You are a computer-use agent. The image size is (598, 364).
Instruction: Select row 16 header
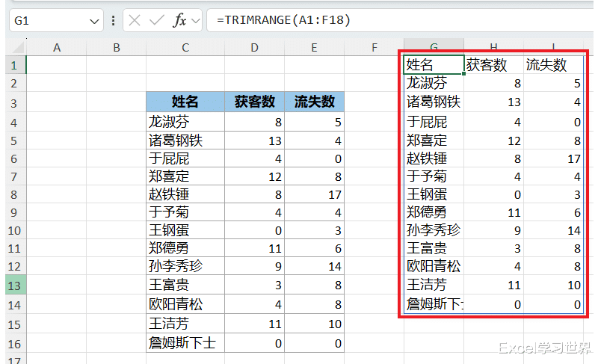coord(14,344)
